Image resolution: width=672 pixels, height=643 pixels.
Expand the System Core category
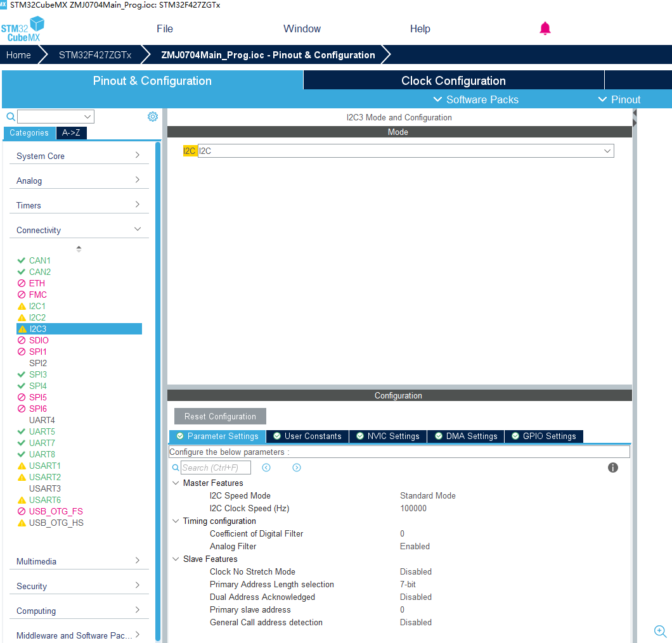coord(79,156)
